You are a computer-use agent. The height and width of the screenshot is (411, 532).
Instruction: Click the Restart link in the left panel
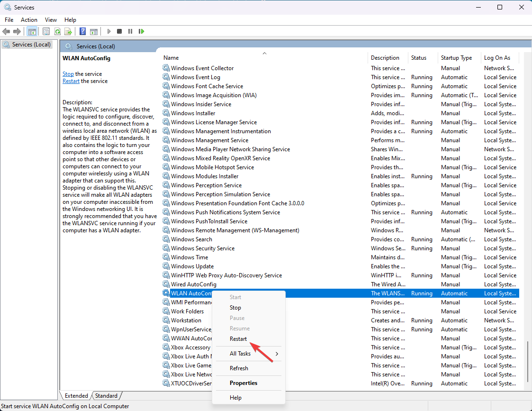coord(71,81)
